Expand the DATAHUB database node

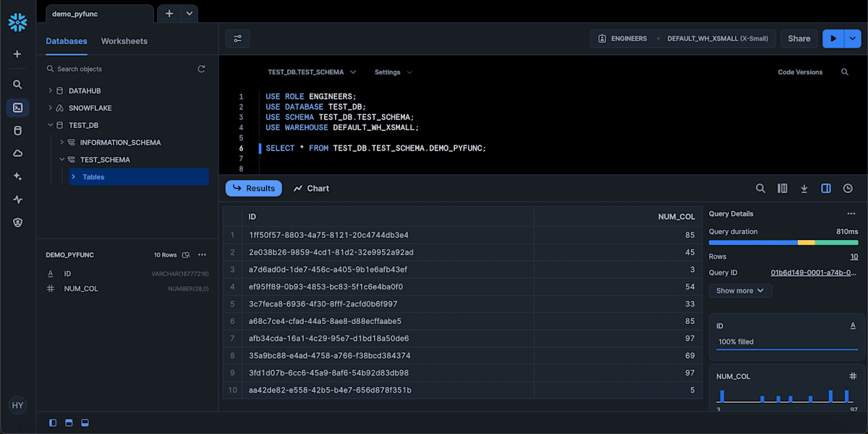pyautogui.click(x=50, y=90)
